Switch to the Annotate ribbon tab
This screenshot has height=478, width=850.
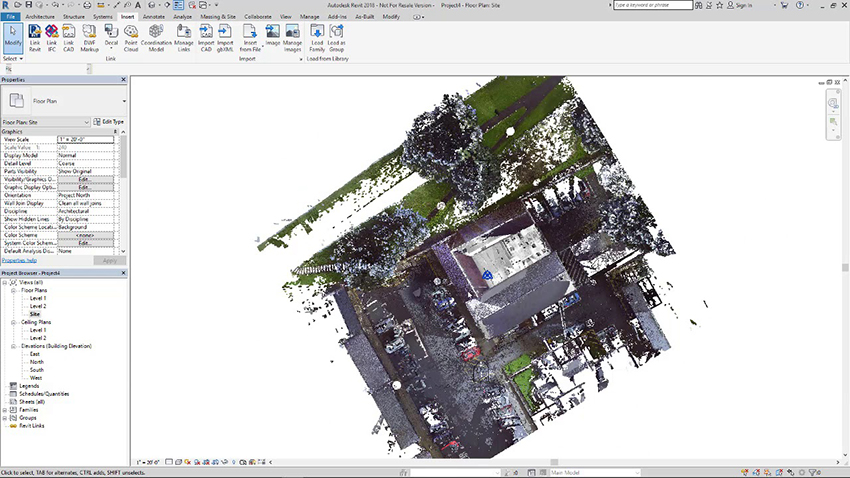coord(154,17)
